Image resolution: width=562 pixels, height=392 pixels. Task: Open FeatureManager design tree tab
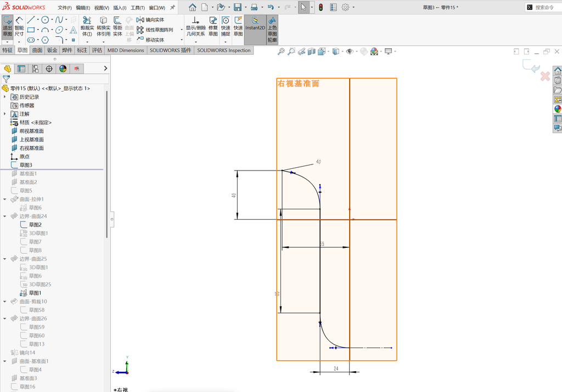(x=8, y=69)
